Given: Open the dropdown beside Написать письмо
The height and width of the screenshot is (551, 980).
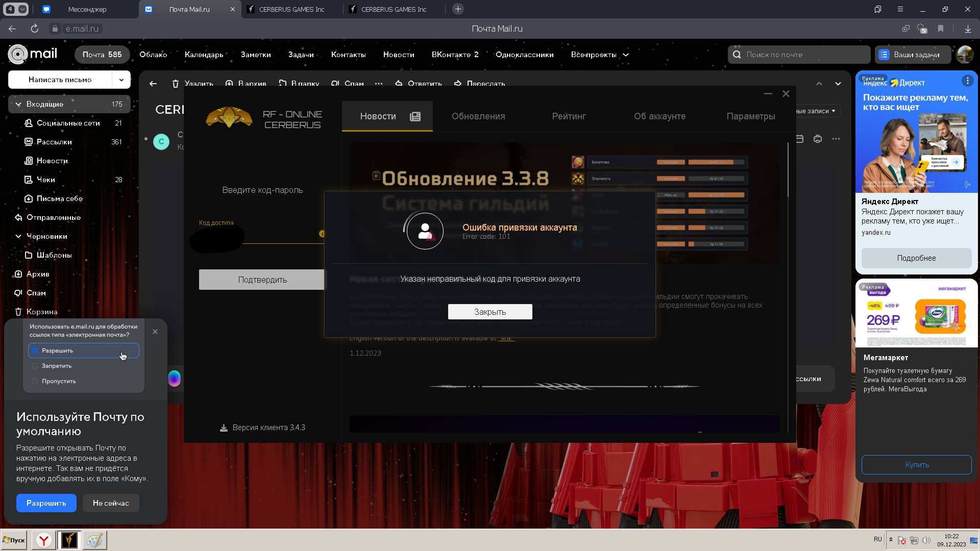Looking at the screenshot, I should point(121,80).
